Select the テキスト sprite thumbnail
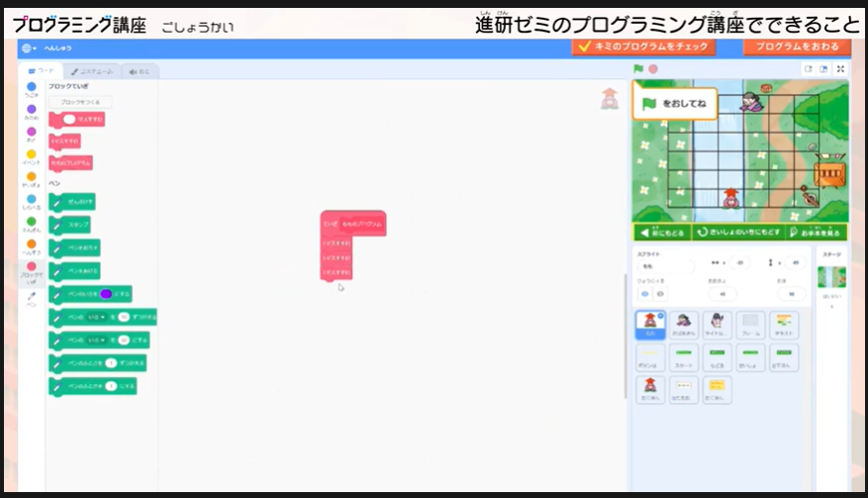Screen dimensions: 868x498 click(783, 324)
